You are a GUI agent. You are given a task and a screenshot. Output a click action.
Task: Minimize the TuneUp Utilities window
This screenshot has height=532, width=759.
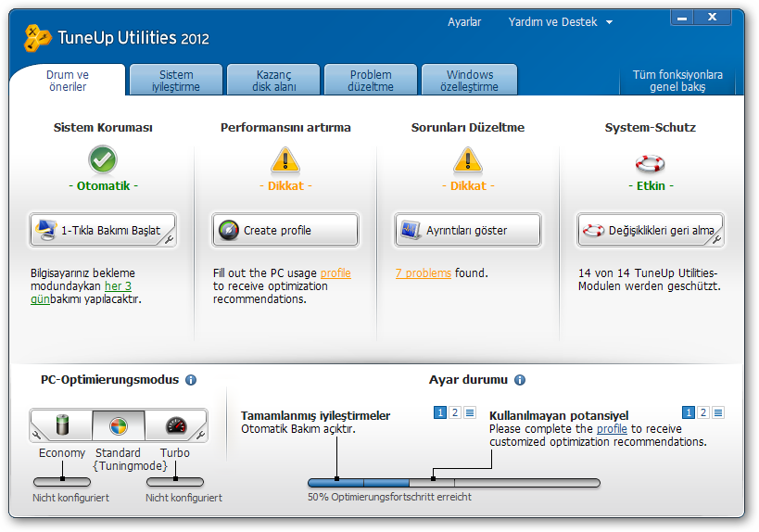click(x=682, y=18)
